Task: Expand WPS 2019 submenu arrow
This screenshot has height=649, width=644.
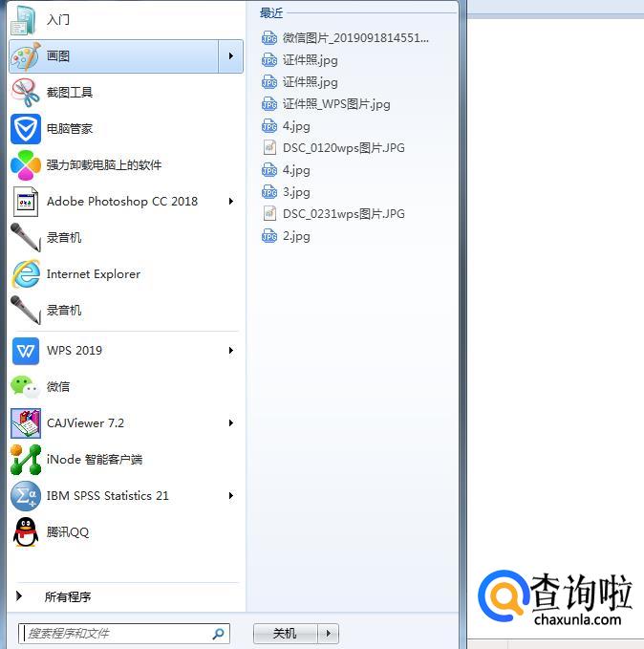Action: [231, 351]
